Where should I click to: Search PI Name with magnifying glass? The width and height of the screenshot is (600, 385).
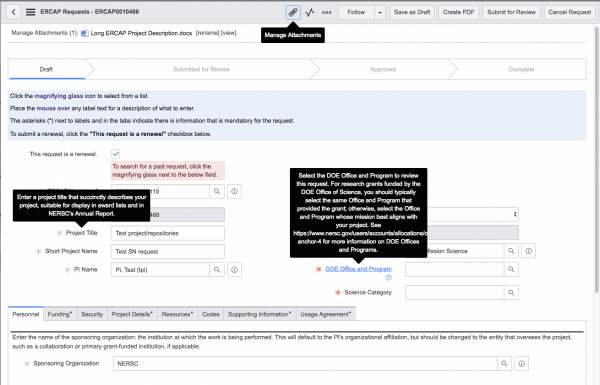217,270
